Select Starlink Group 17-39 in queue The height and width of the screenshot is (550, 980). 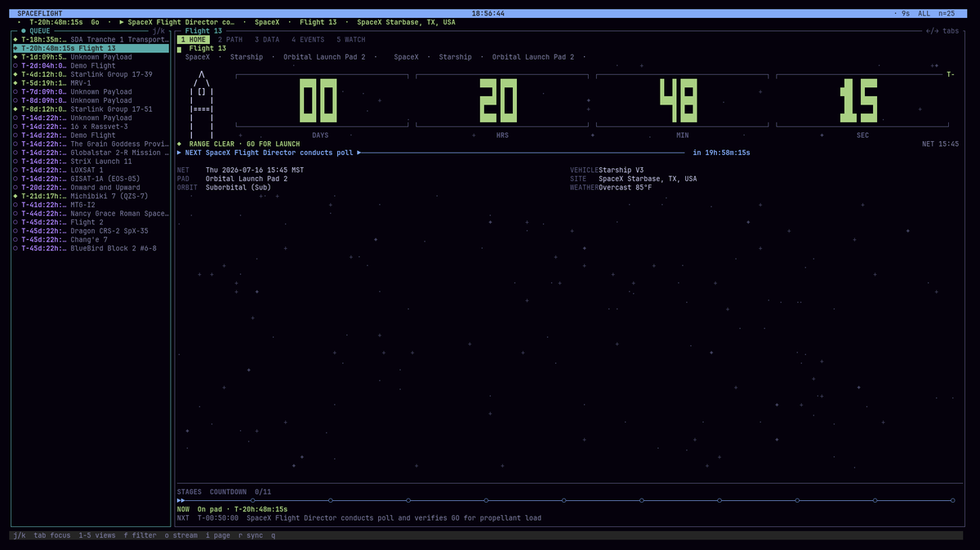click(x=91, y=74)
